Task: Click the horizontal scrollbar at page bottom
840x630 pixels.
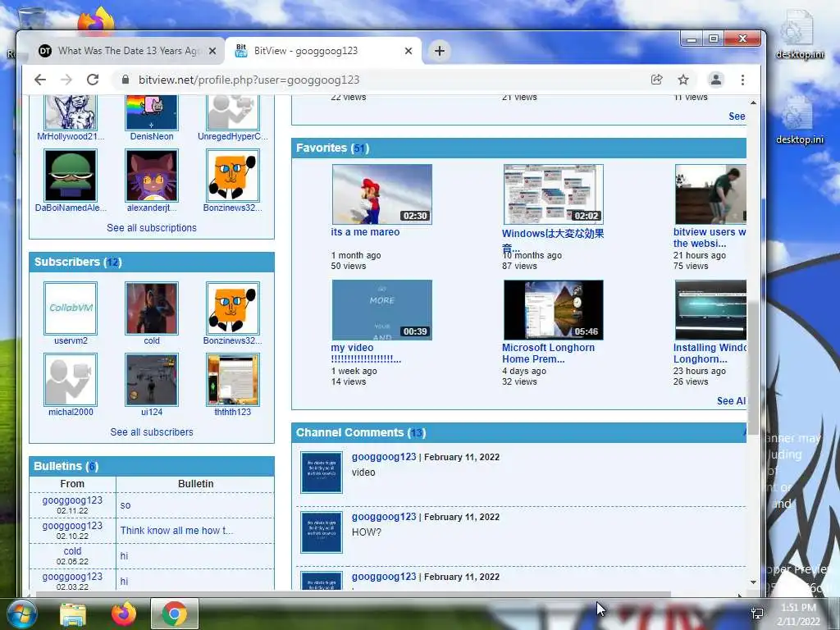Action: [x=354, y=594]
